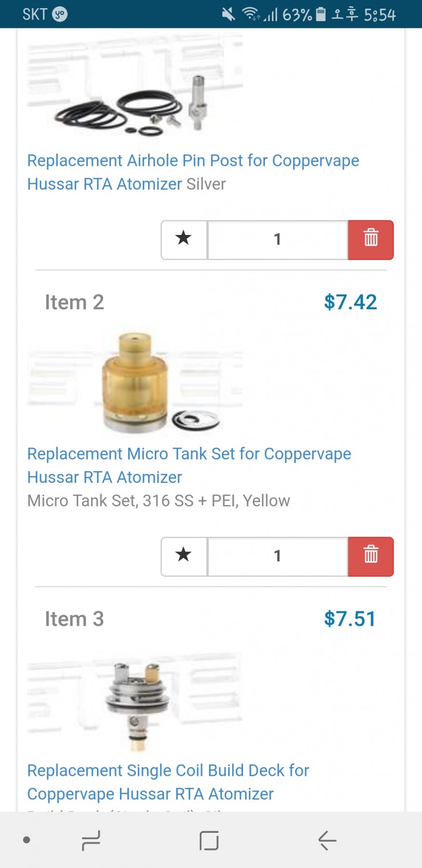Delete the Micro Tank Set item
Image resolution: width=422 pixels, height=868 pixels.
pyautogui.click(x=370, y=556)
